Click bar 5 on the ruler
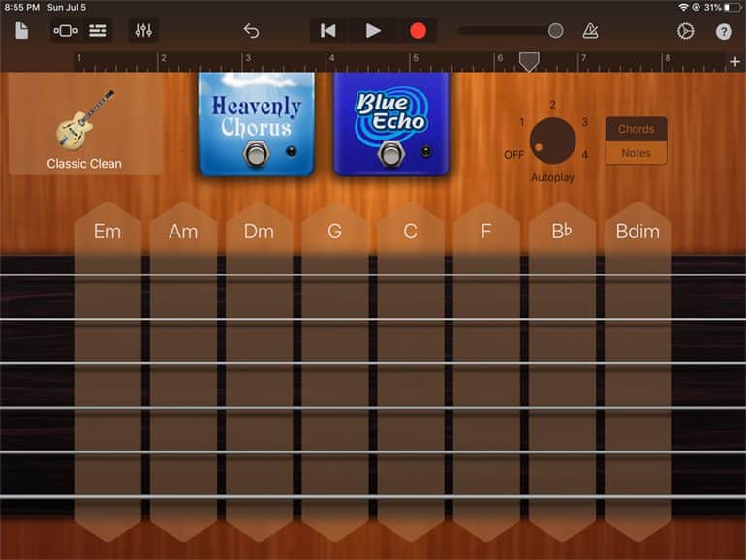746x560 pixels. pos(416,58)
